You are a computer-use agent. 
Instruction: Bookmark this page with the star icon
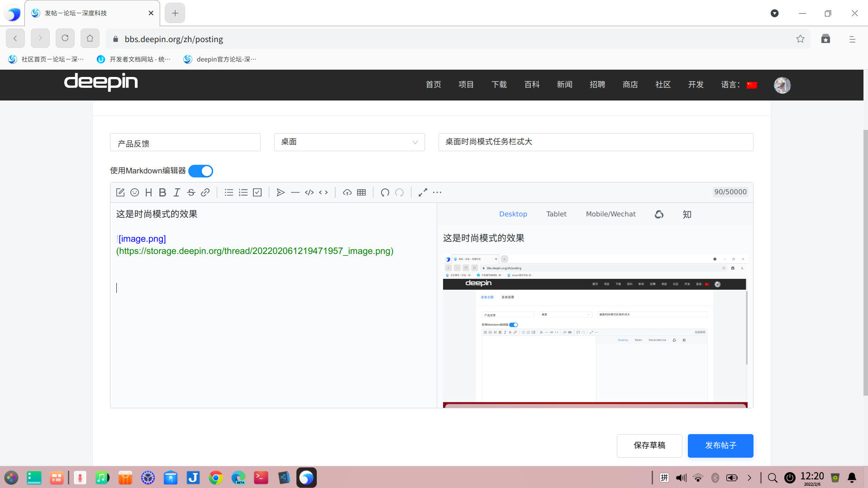[x=800, y=39]
